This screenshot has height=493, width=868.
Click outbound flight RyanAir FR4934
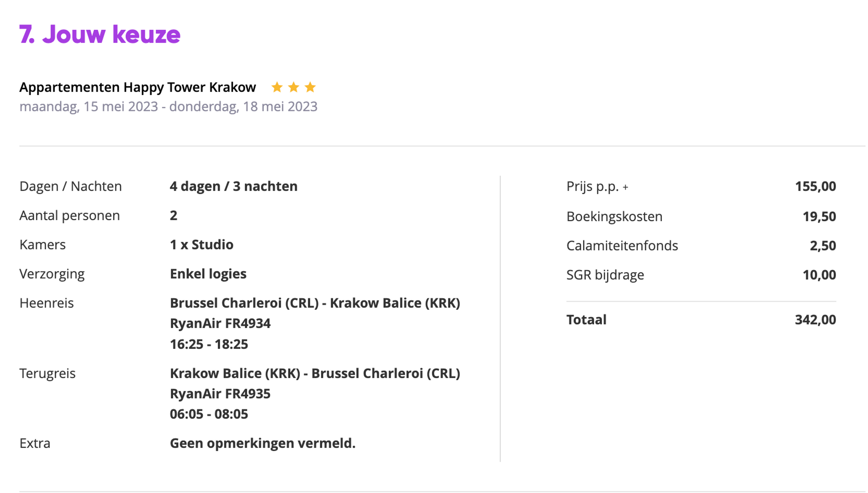point(220,323)
